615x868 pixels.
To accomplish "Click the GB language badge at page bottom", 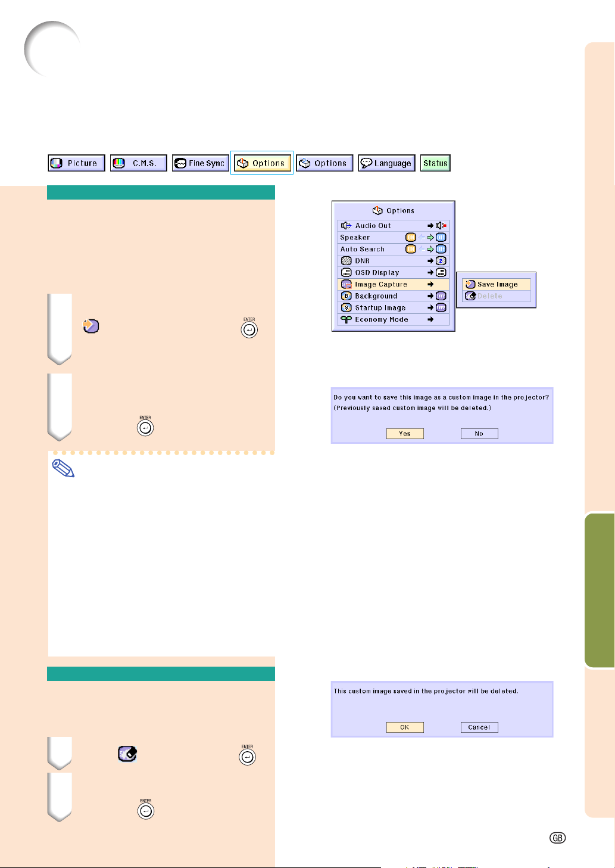I will [x=557, y=838].
